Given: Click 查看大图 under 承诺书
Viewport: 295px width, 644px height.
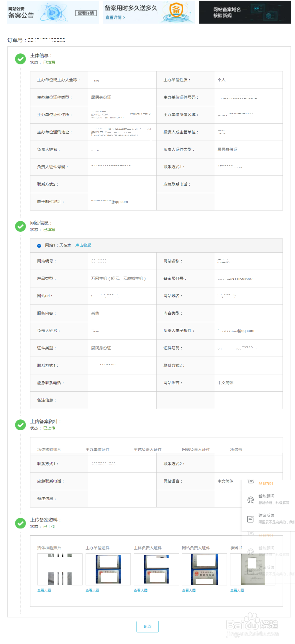Looking at the screenshot, I should [237, 590].
